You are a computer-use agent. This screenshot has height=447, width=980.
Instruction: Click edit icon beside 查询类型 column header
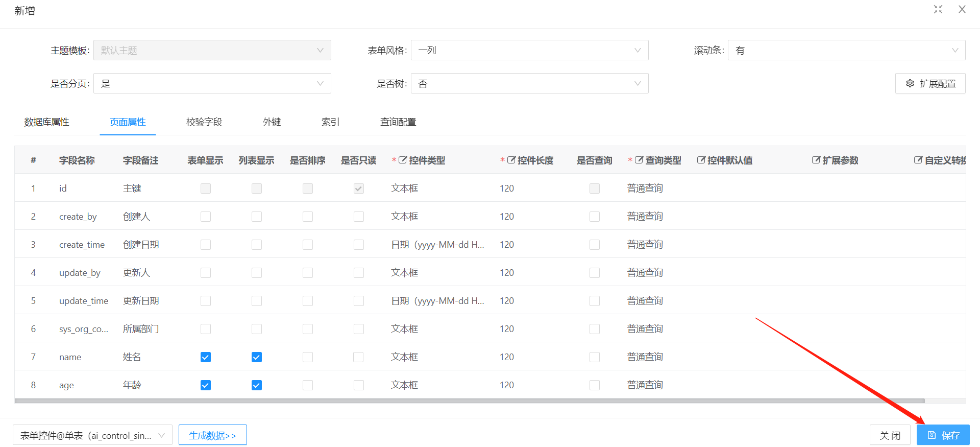[639, 160]
